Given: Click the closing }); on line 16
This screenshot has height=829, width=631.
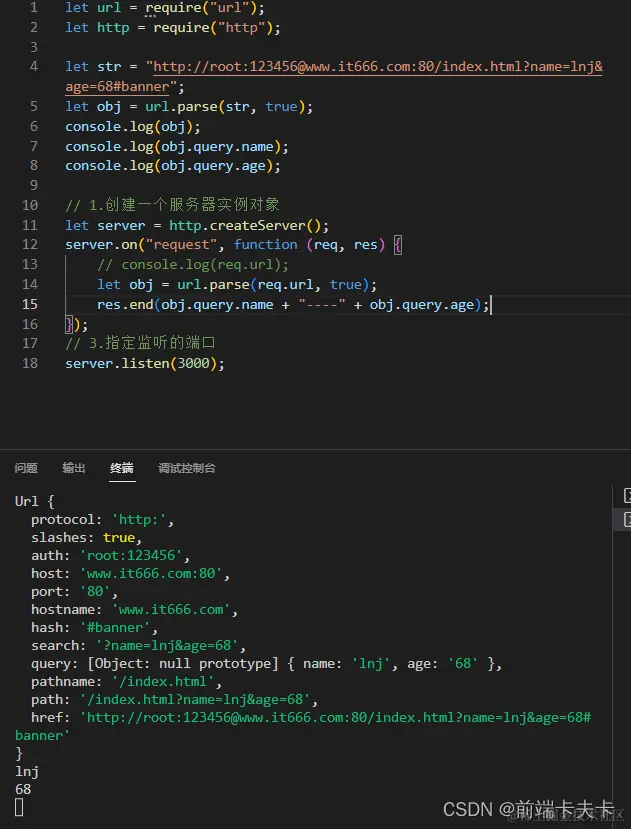Looking at the screenshot, I should pyautogui.click(x=77, y=324).
